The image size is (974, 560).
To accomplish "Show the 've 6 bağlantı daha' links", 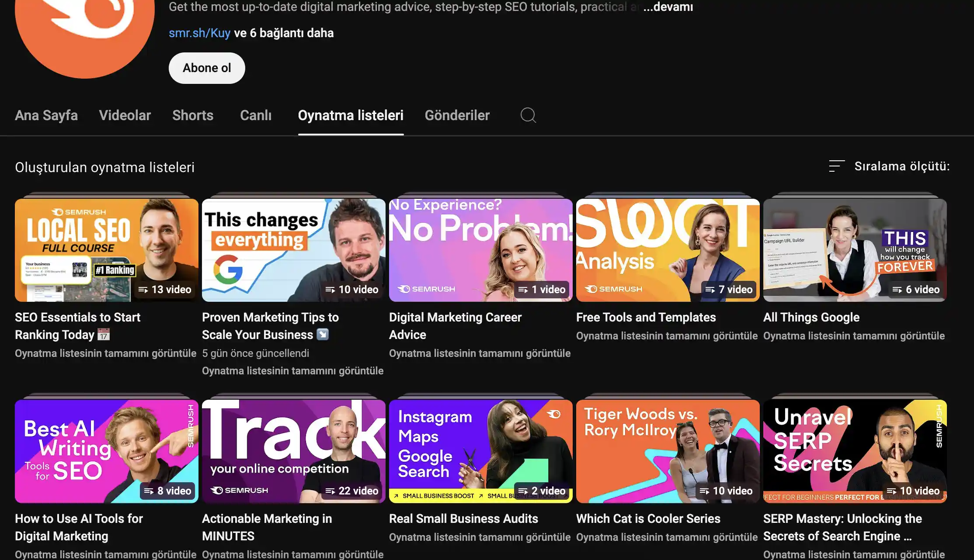I will 284,33.
